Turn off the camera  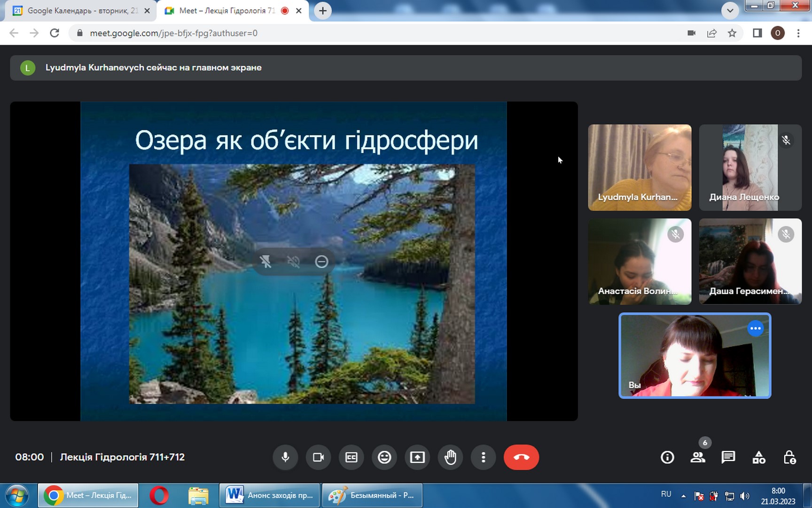click(318, 457)
